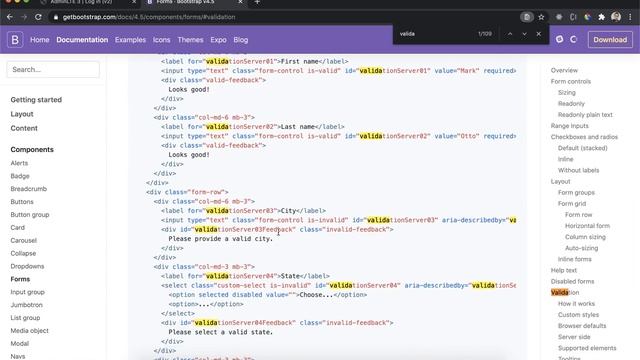Click the browser back arrow
This screenshot has height=360, width=640.
pos(10,17)
